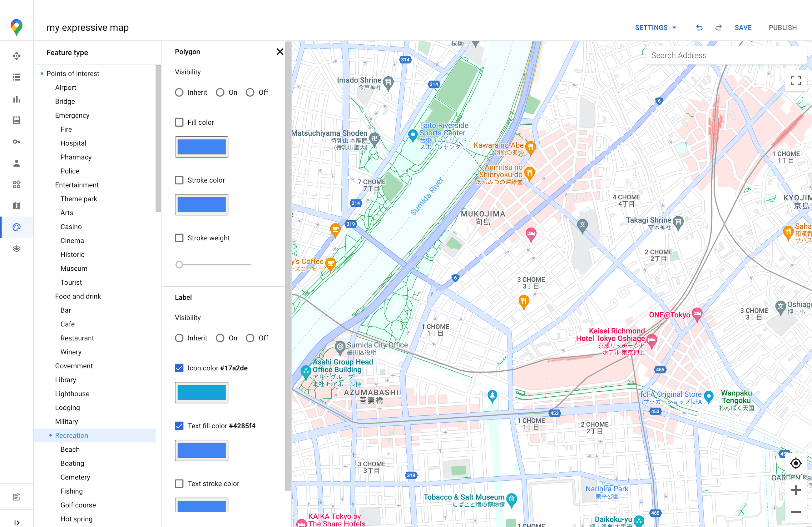The image size is (812, 527).
Task: Select Emergency in feature type tree
Action: [x=72, y=115]
